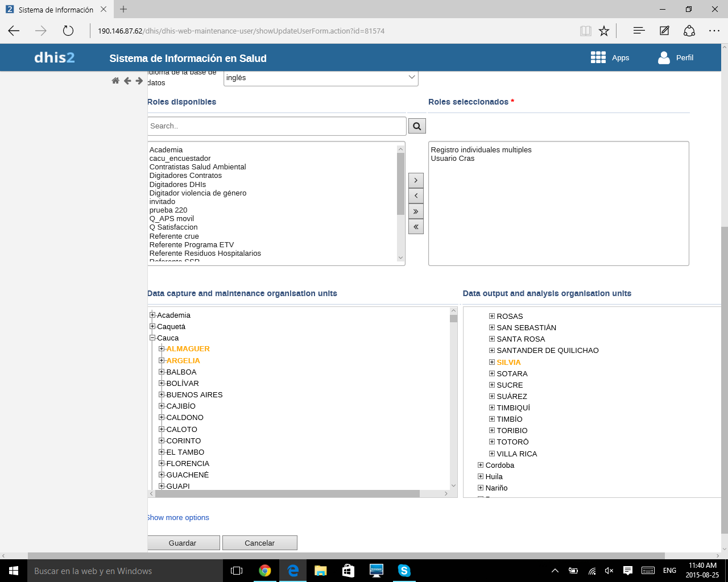728x582 pixels.
Task: Click the home icon in breadcrumb
Action: tap(115, 81)
